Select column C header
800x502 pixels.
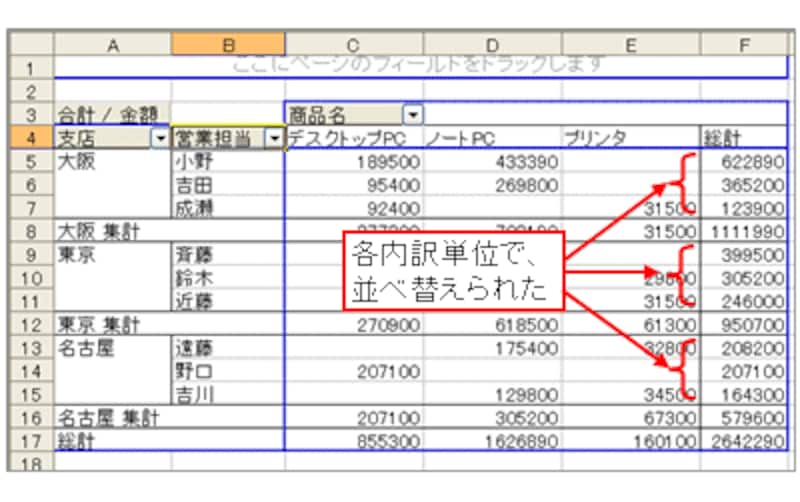pyautogui.click(x=354, y=43)
